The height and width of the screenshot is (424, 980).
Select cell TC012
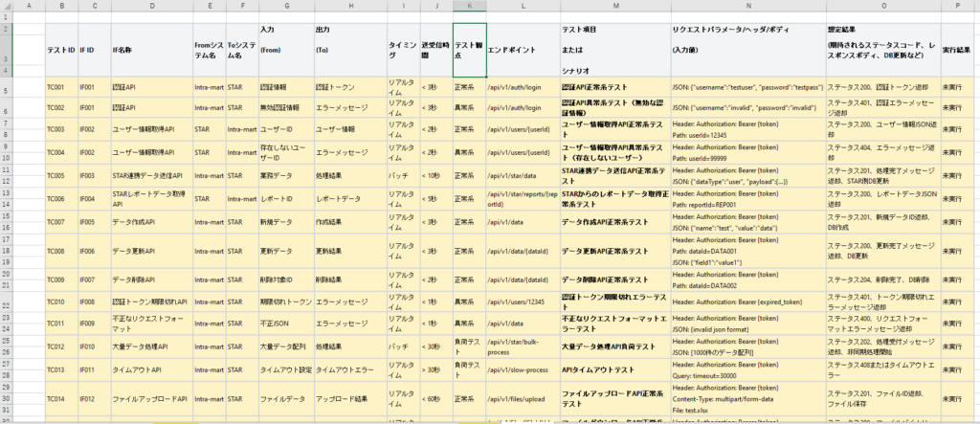62,347
